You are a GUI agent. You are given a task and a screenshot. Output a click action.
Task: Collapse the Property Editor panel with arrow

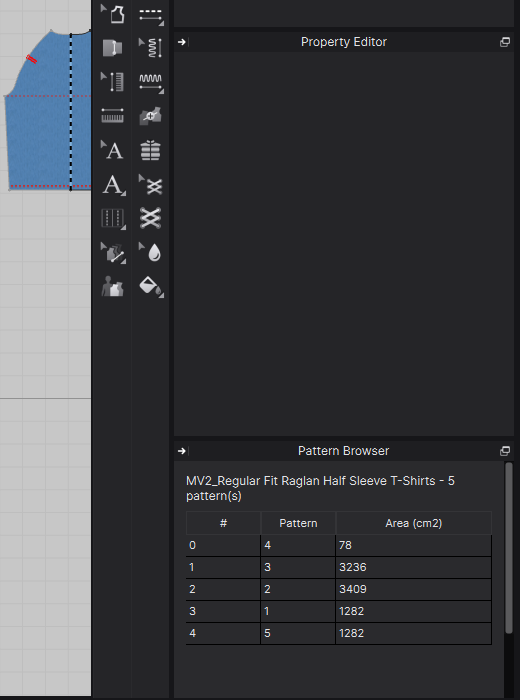coord(182,42)
